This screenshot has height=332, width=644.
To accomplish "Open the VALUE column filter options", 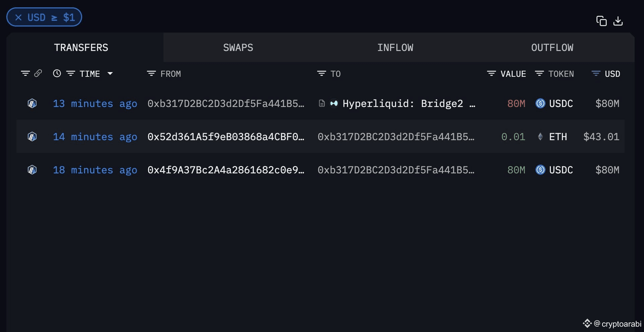I will tap(491, 73).
